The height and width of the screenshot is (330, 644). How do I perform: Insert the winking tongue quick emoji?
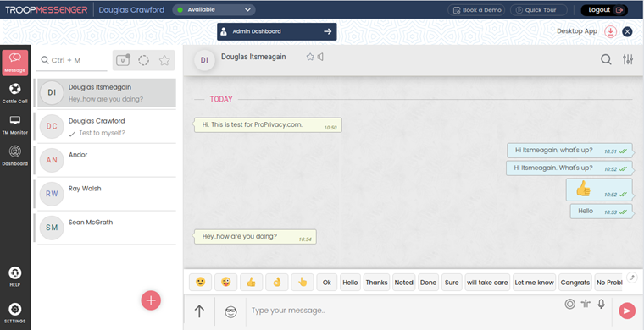pyautogui.click(x=226, y=283)
